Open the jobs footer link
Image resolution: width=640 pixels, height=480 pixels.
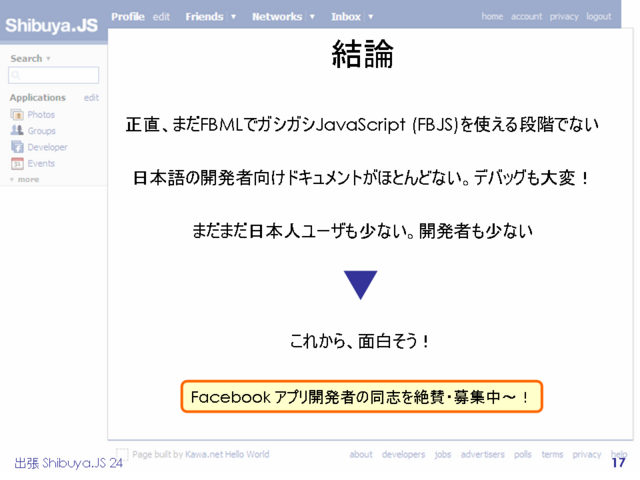pos(443,454)
